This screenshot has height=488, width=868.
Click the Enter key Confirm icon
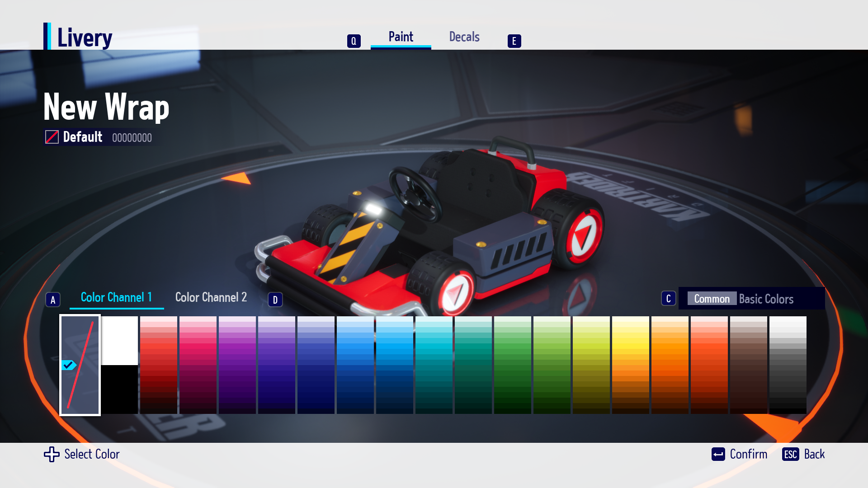tap(718, 454)
